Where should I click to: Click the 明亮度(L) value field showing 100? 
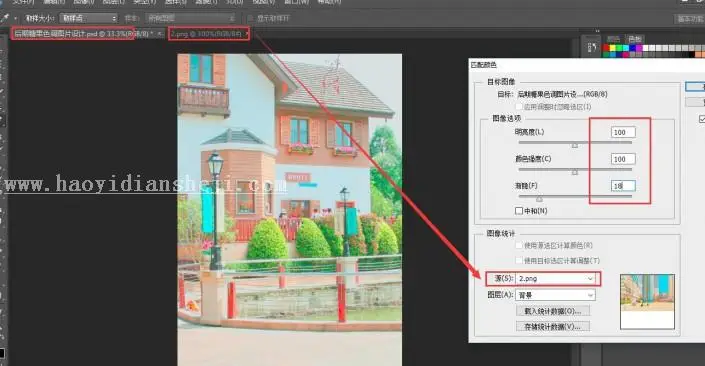(x=623, y=132)
